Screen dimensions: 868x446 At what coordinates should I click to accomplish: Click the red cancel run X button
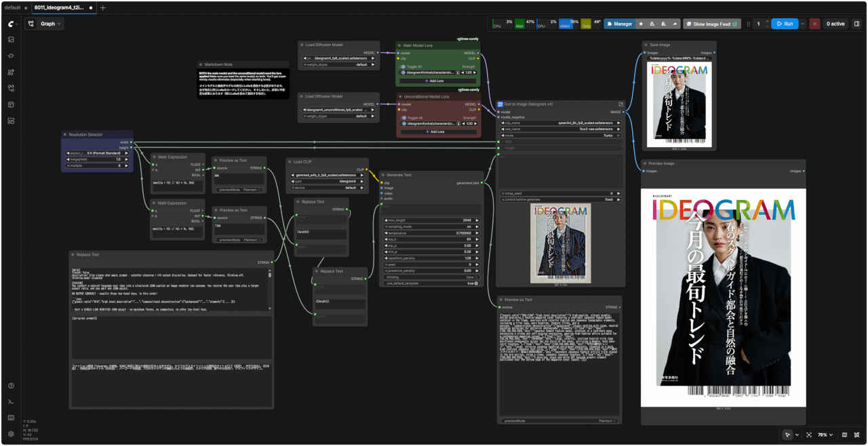click(814, 24)
